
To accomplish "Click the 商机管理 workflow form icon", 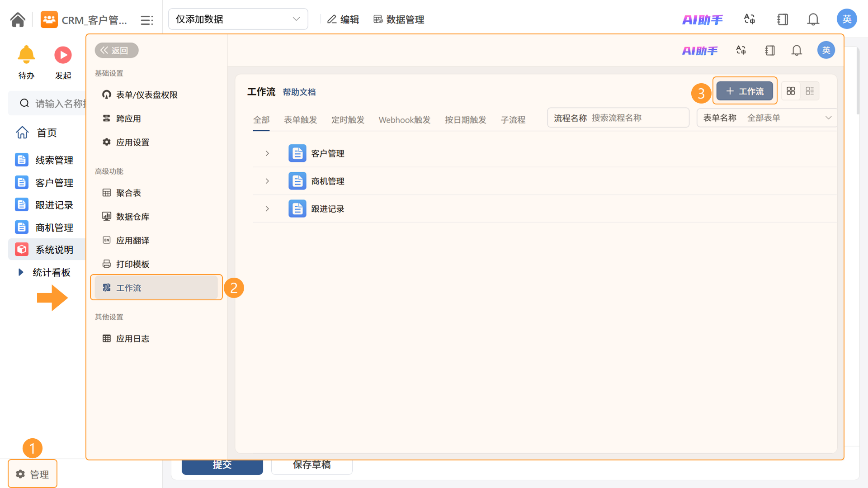I will pos(297,181).
